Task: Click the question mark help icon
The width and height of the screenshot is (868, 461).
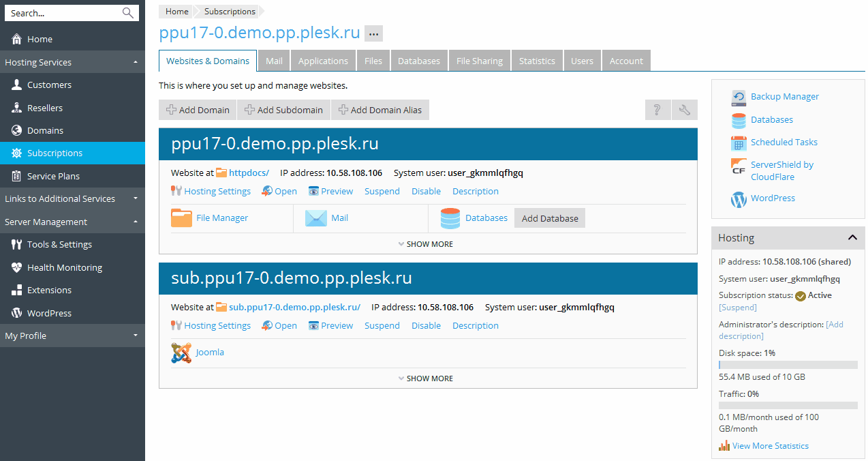Action: (x=657, y=110)
